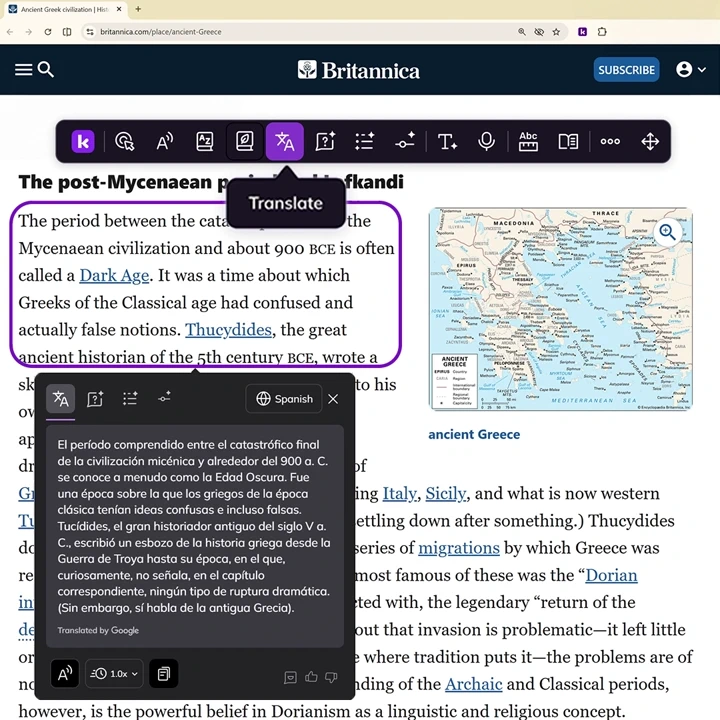Read the translation aloud from popup
Screen dimensions: 720x720
click(x=65, y=674)
